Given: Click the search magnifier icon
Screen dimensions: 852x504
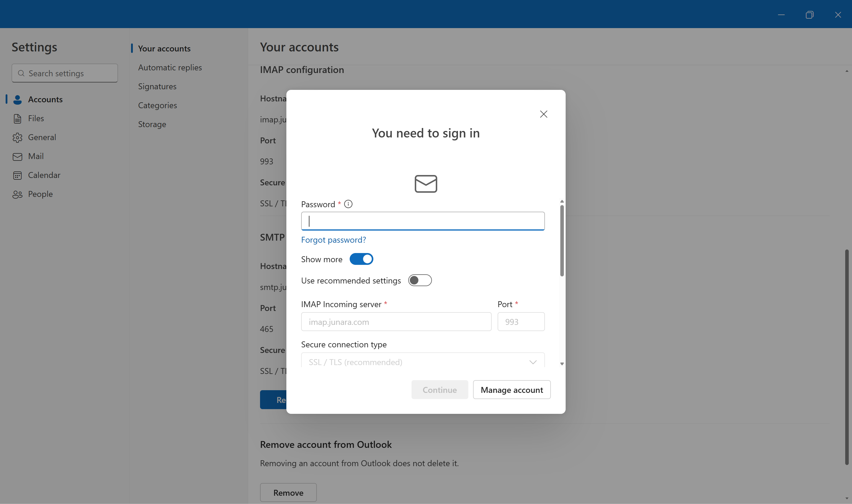Looking at the screenshot, I should [x=21, y=73].
